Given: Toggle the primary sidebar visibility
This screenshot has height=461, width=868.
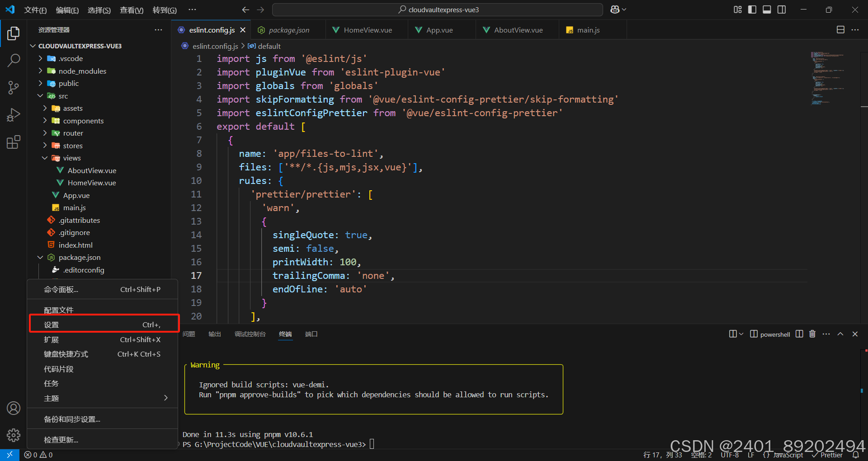Looking at the screenshot, I should click(x=752, y=9).
